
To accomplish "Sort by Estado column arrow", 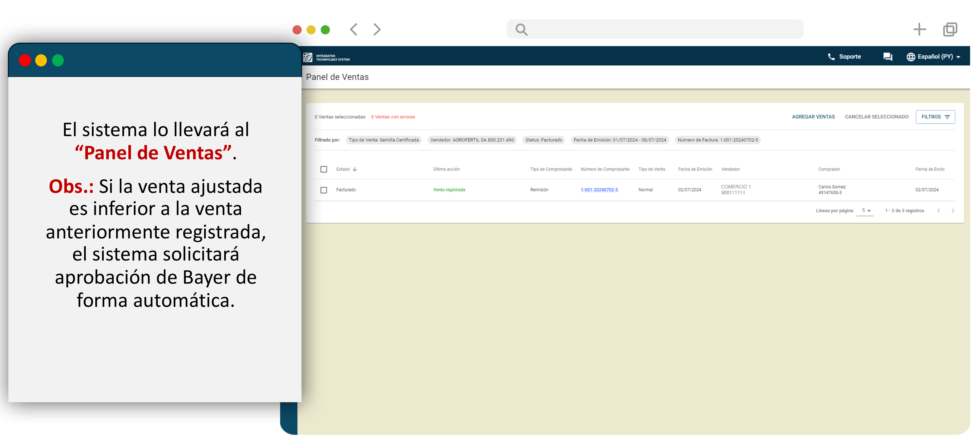I will point(355,169).
